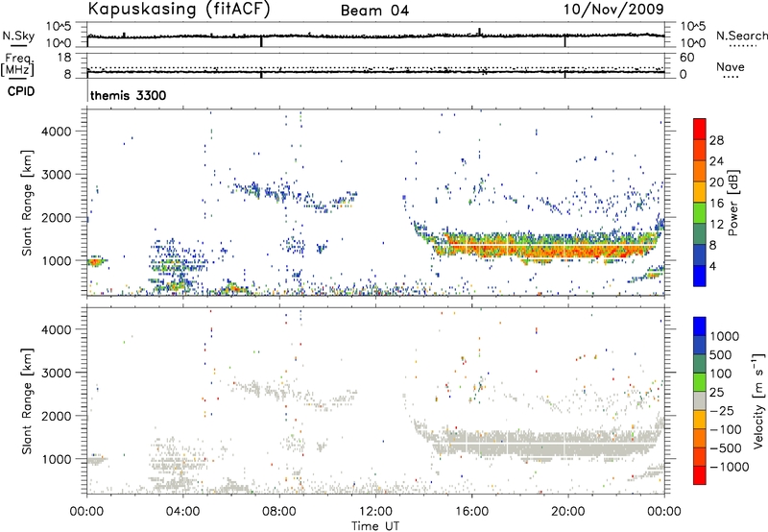Image resolution: width=768 pixels, height=532 pixels.
Task: Click the gray segment of velocity colorbar
Action: [x=700, y=400]
